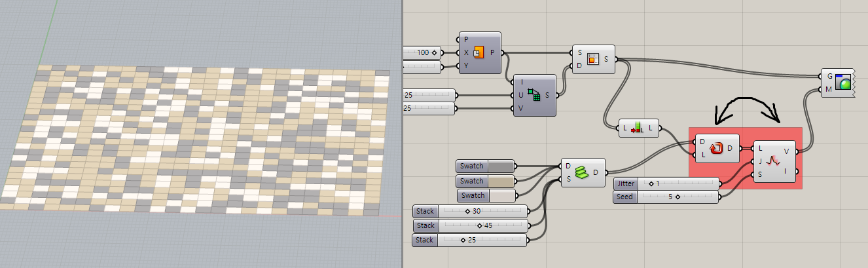Click the Jitter slider handle
This screenshot has height=268, width=868.
(x=652, y=183)
